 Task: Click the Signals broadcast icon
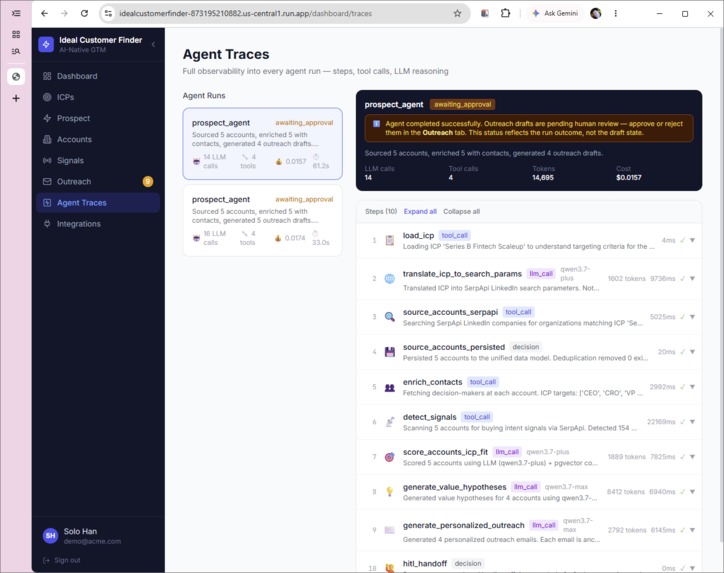point(47,161)
